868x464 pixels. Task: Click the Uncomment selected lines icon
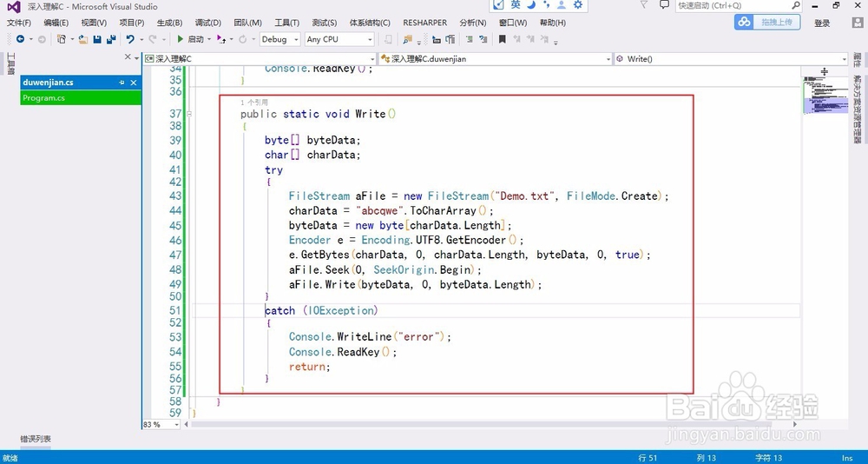(483, 39)
